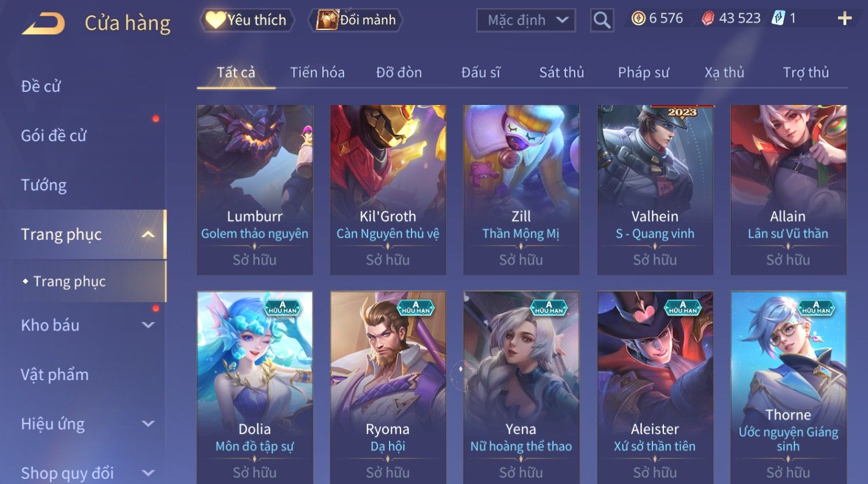868x484 pixels.
Task: Open Yêu thích heart favorites
Action: 247,20
